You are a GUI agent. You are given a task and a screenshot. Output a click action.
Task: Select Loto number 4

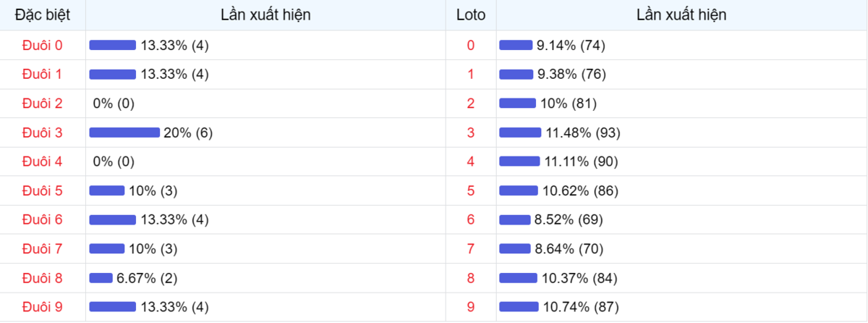pos(471,161)
